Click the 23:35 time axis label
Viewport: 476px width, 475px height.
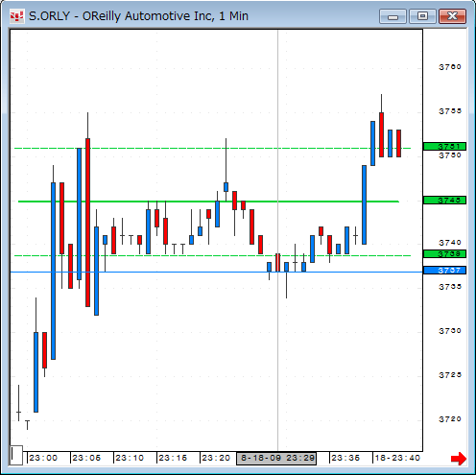point(345,458)
